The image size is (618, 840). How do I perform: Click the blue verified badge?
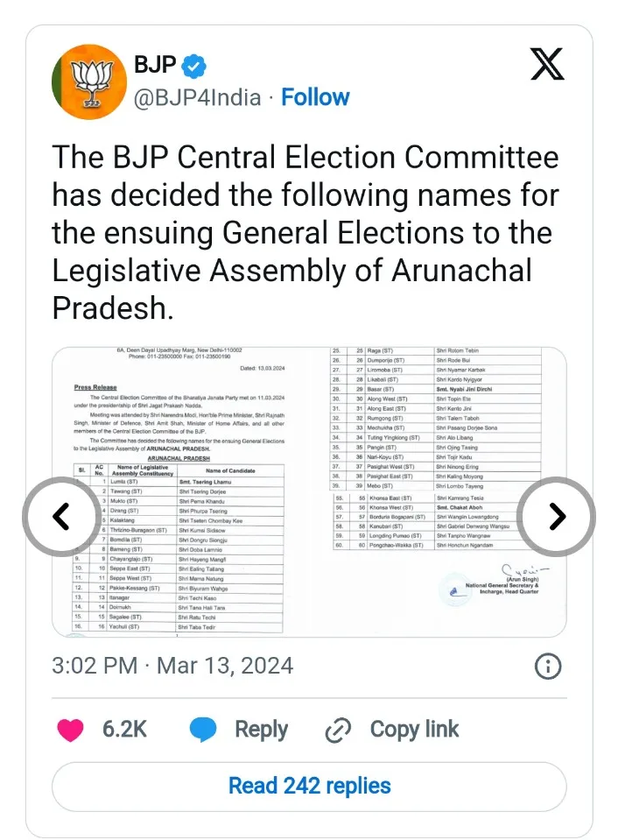[196, 66]
